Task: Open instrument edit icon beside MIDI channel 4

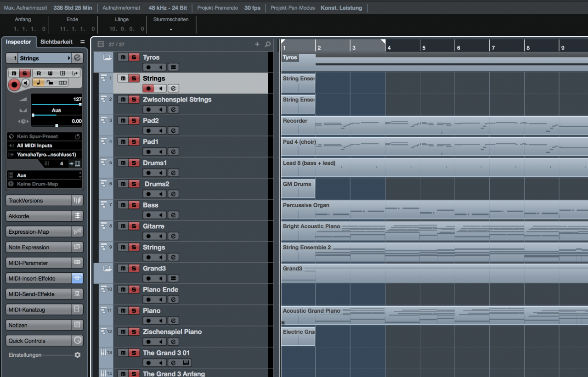Action: pos(77,163)
